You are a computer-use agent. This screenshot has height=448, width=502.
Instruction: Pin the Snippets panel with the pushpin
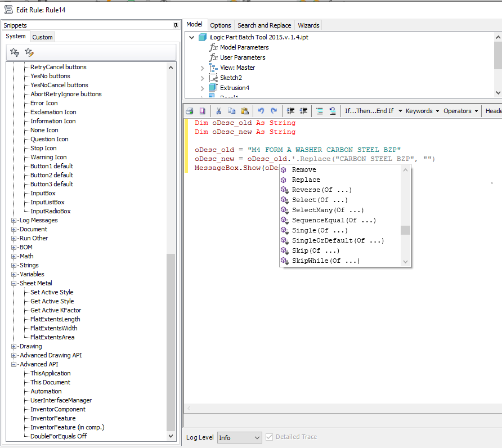174,25
